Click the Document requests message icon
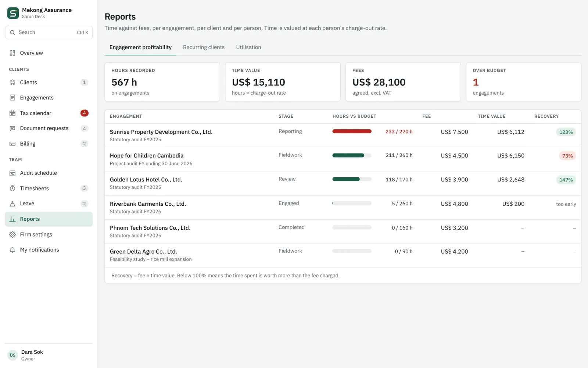This screenshot has width=588, height=368. [x=12, y=128]
